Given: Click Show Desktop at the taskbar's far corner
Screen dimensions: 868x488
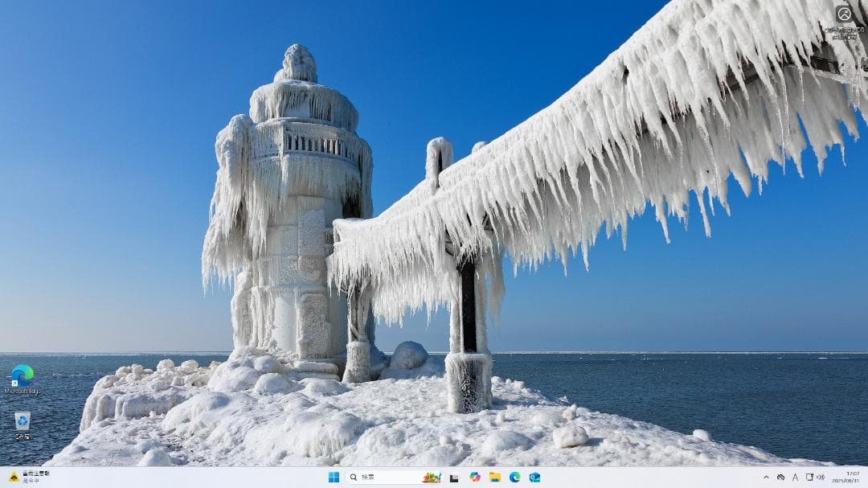Looking at the screenshot, I should (866, 478).
